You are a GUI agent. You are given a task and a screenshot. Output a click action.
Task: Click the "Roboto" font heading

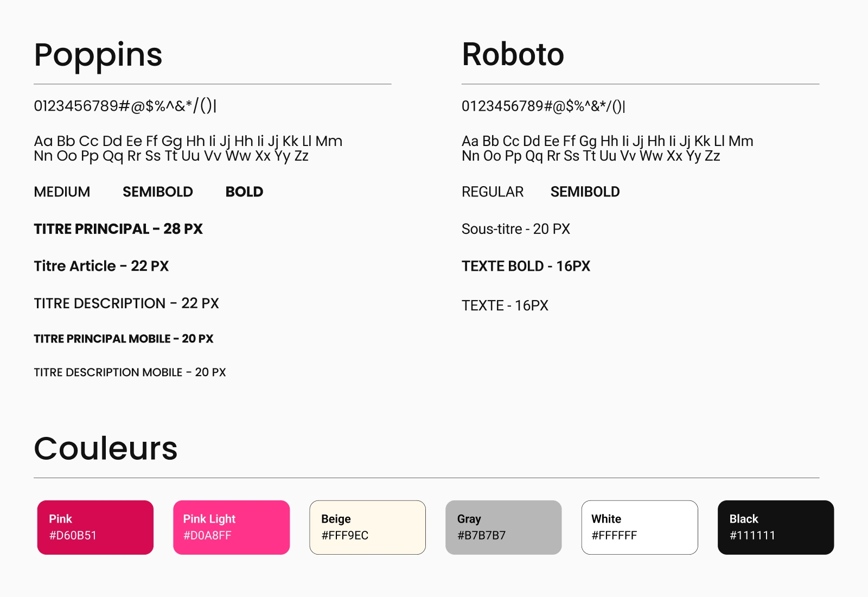pyautogui.click(x=513, y=54)
